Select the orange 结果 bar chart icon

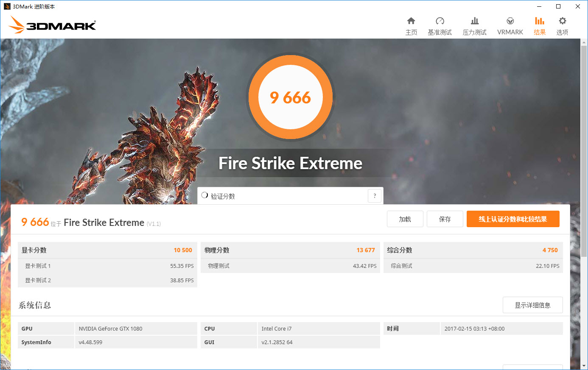click(539, 25)
